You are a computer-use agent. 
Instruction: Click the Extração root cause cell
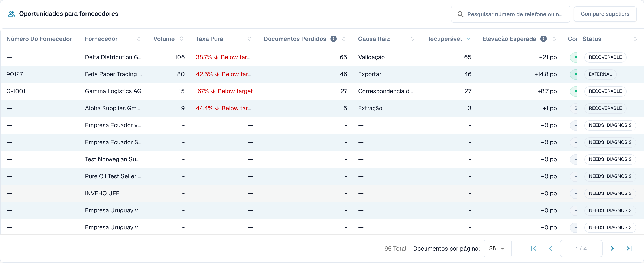pyautogui.click(x=370, y=108)
